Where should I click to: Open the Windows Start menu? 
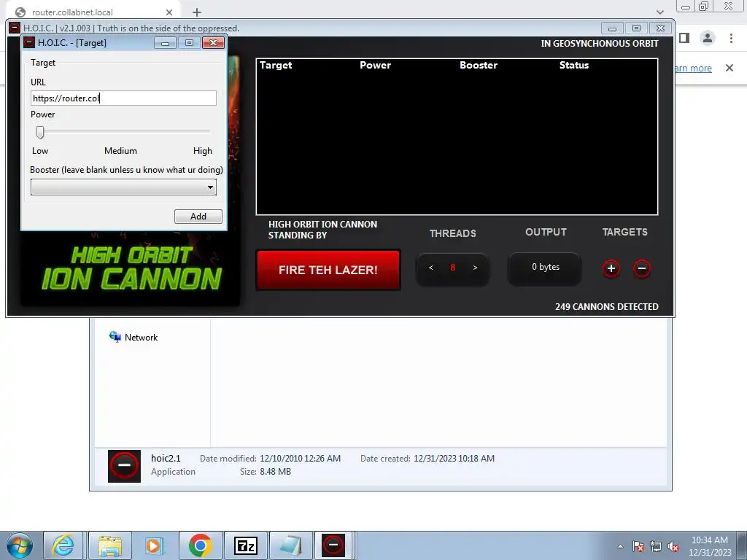click(19, 545)
